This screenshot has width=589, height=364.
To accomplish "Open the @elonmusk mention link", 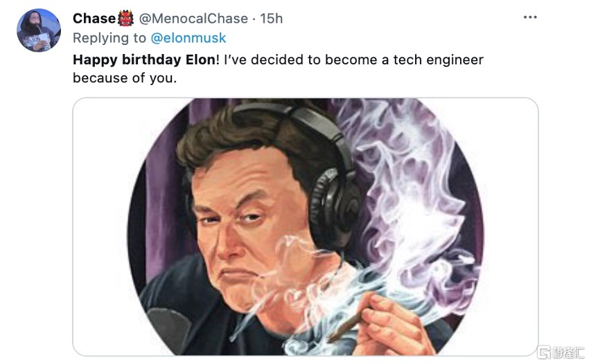I will [188, 38].
